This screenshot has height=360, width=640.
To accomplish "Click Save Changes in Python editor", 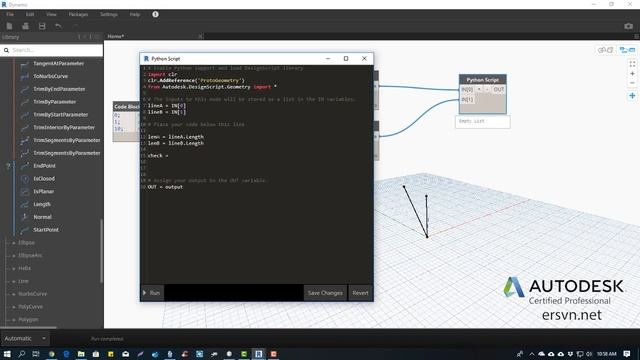I will 325,293.
